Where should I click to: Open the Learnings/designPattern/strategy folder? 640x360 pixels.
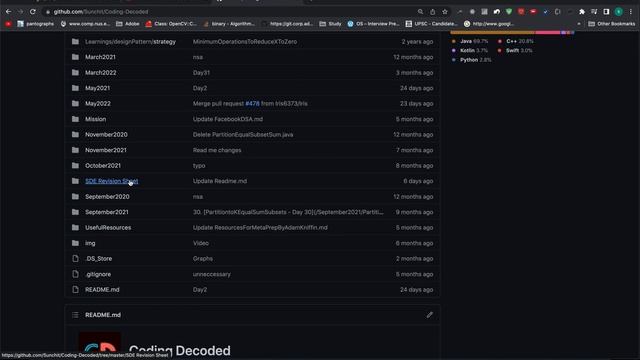click(130, 42)
